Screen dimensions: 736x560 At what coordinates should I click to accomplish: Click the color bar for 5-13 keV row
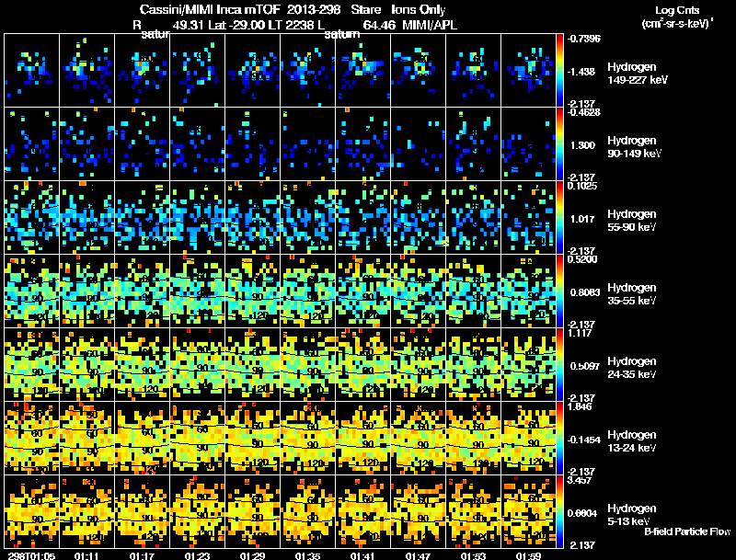pyautogui.click(x=559, y=511)
